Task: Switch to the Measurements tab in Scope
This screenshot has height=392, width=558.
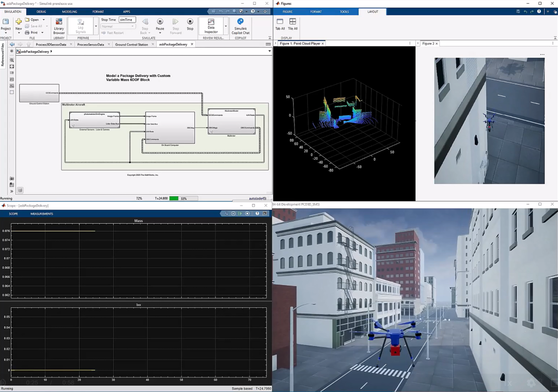Action: [42, 214]
